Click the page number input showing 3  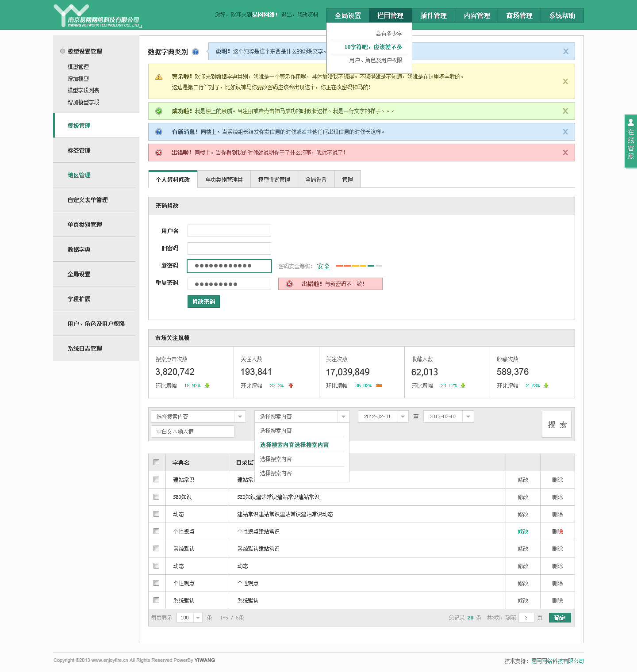tap(526, 618)
